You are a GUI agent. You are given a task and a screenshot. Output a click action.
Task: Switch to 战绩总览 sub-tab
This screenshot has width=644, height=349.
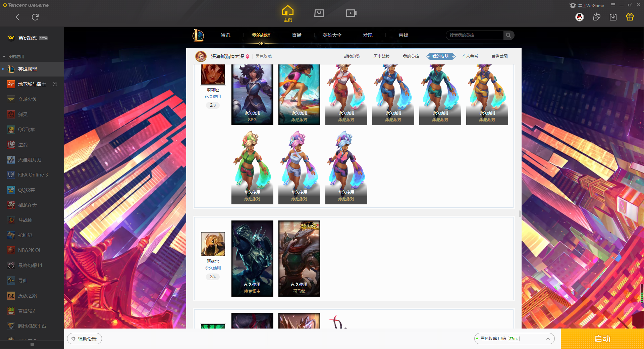click(x=352, y=56)
